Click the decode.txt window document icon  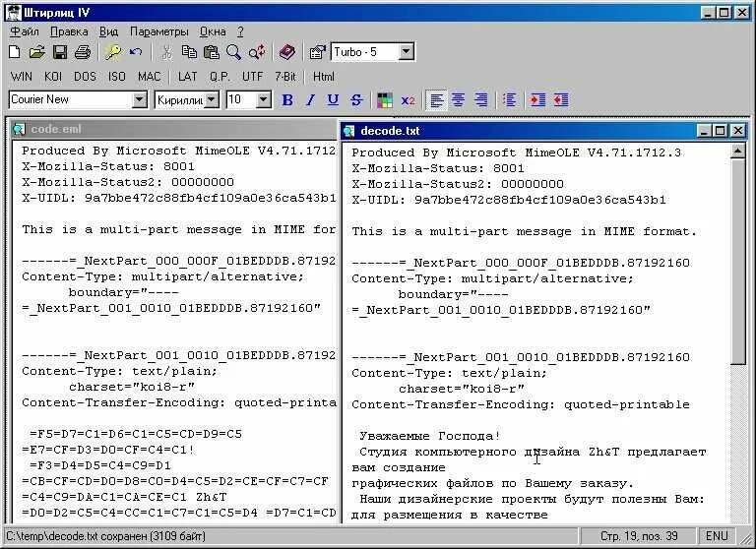click(x=349, y=131)
